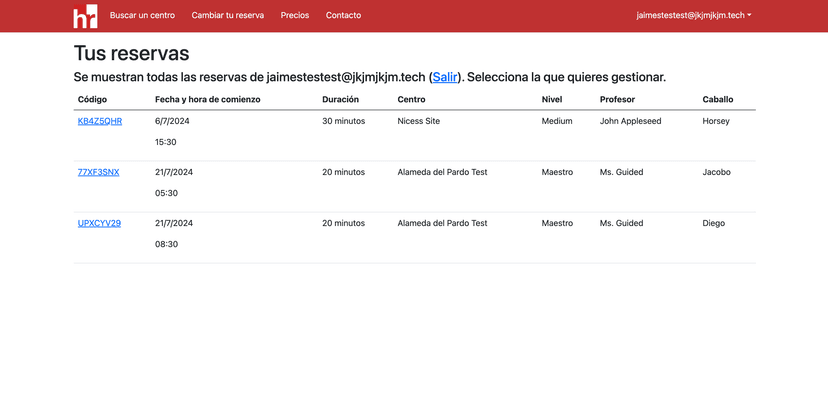The image size is (828, 411).
Task: Select Contacto in the navigation bar
Action: tap(343, 16)
